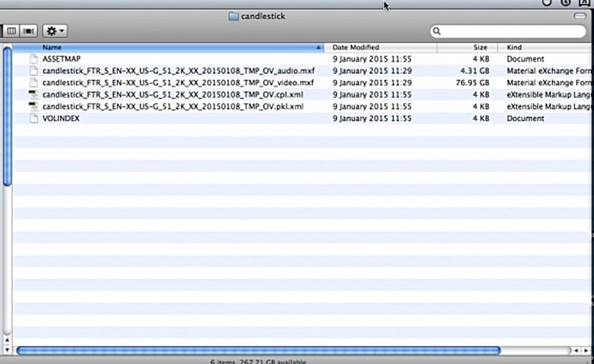Click the candlestick folder icon in title bar
This screenshot has height=364, width=594.
233,16
